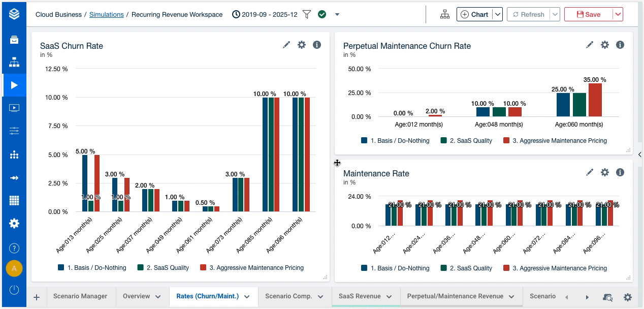This screenshot has height=309, width=644.
Task: Show info for Maintenance Rate chart
Action: point(620,172)
